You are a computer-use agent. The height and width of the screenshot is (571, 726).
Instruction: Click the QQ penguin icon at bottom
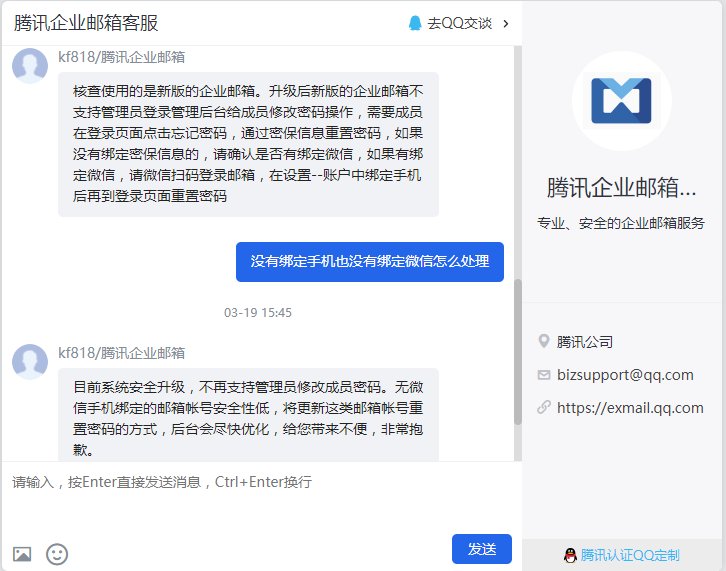click(570, 555)
